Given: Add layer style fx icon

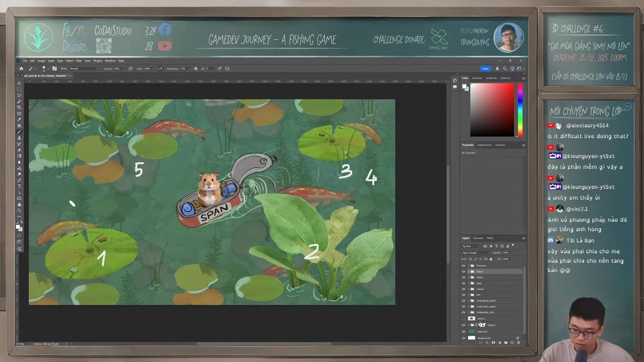Looking at the screenshot, I should click(487, 342).
